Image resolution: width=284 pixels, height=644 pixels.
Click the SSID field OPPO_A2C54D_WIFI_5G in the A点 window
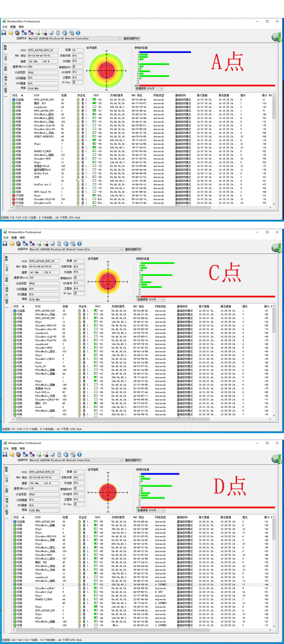pyautogui.click(x=43, y=50)
